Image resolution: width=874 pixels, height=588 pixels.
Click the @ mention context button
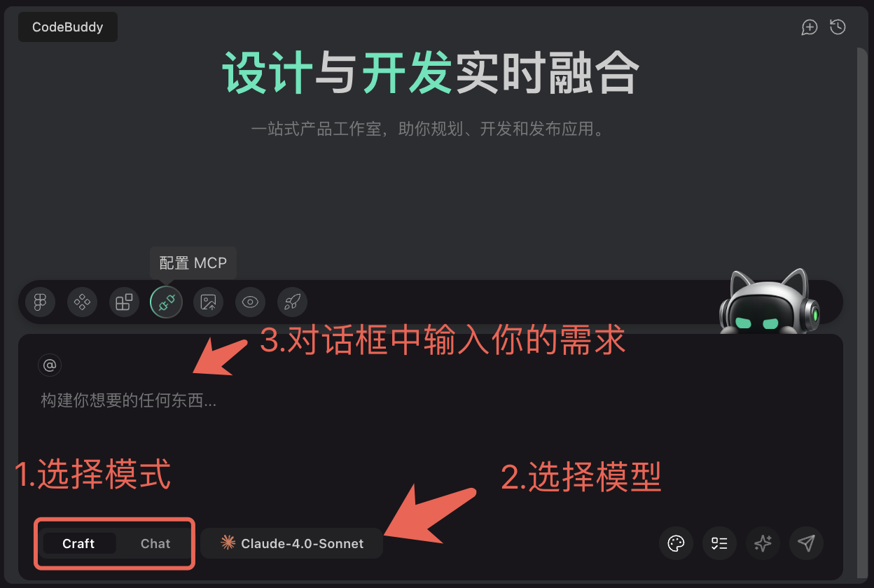pos(50,365)
